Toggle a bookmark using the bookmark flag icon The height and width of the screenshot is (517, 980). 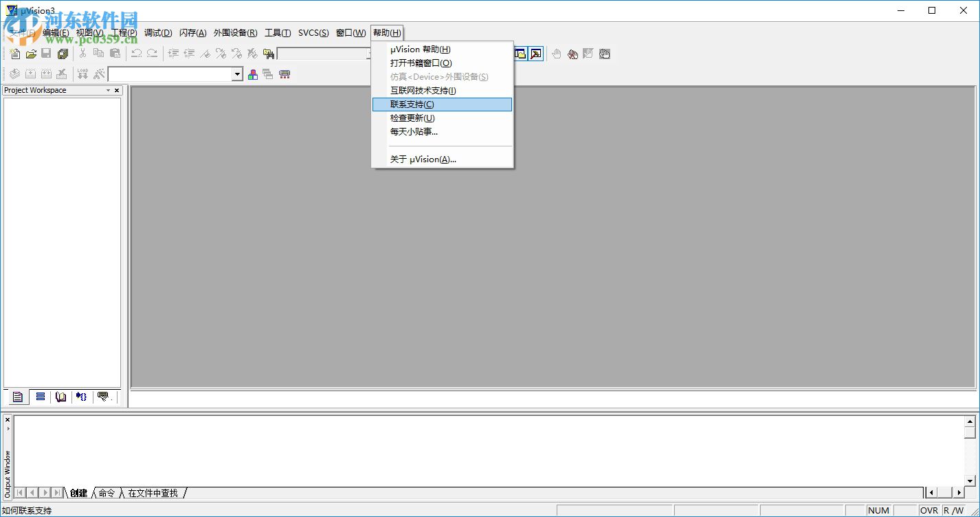click(x=203, y=54)
